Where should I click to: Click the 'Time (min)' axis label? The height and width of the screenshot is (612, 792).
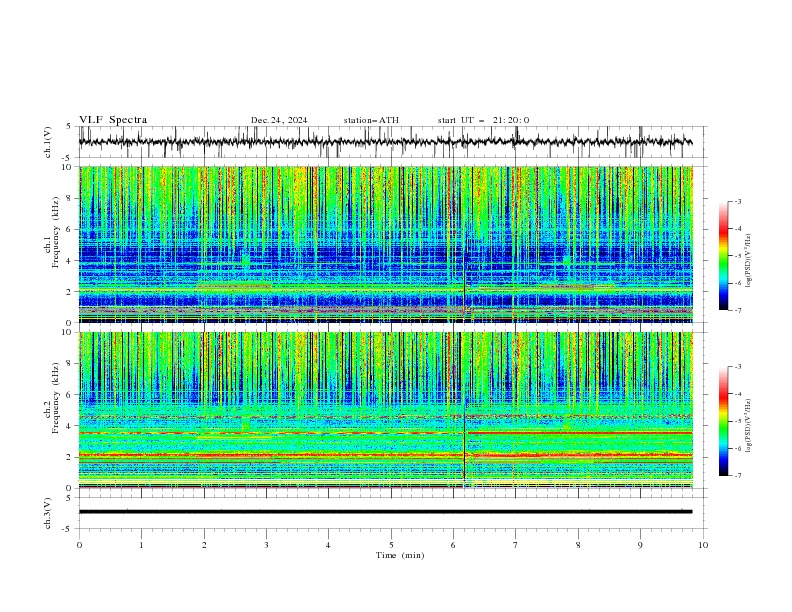400,555
